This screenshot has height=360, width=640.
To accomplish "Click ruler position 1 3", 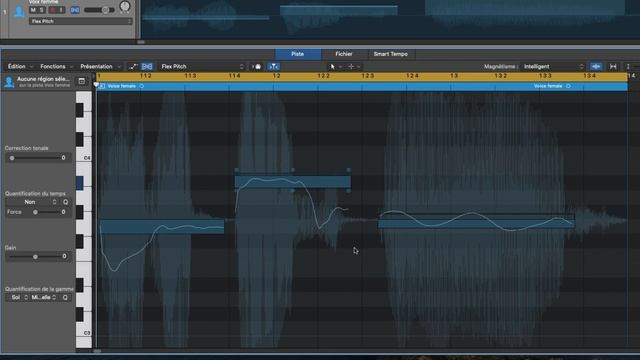I will point(454,76).
